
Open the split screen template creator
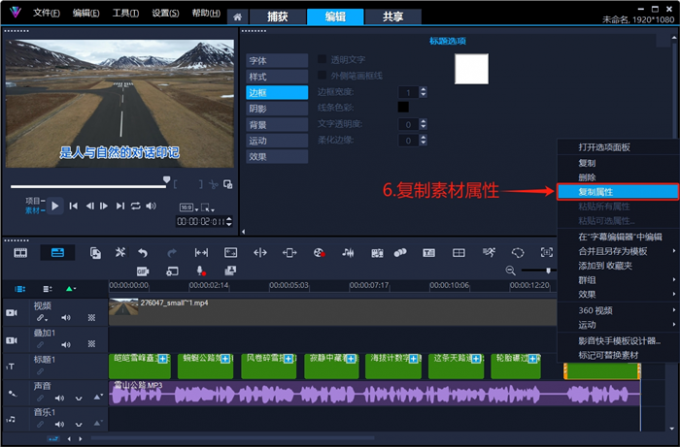pyautogui.click(x=459, y=253)
